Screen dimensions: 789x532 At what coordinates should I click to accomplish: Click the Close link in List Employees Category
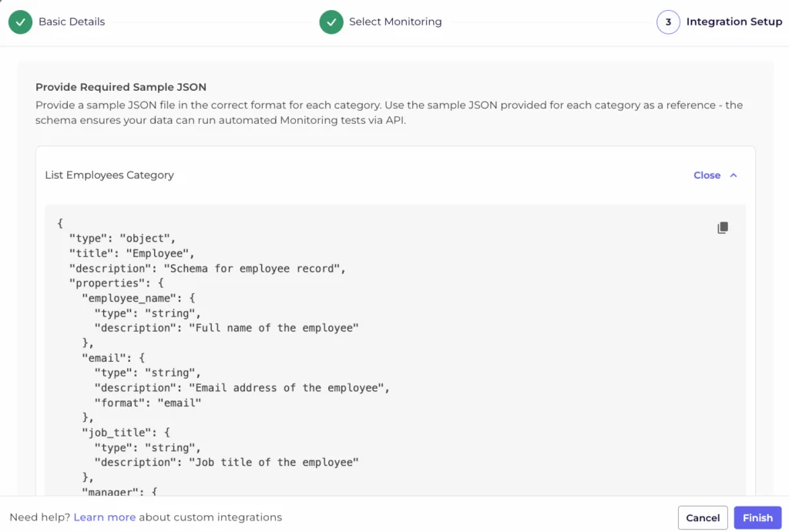pos(707,176)
